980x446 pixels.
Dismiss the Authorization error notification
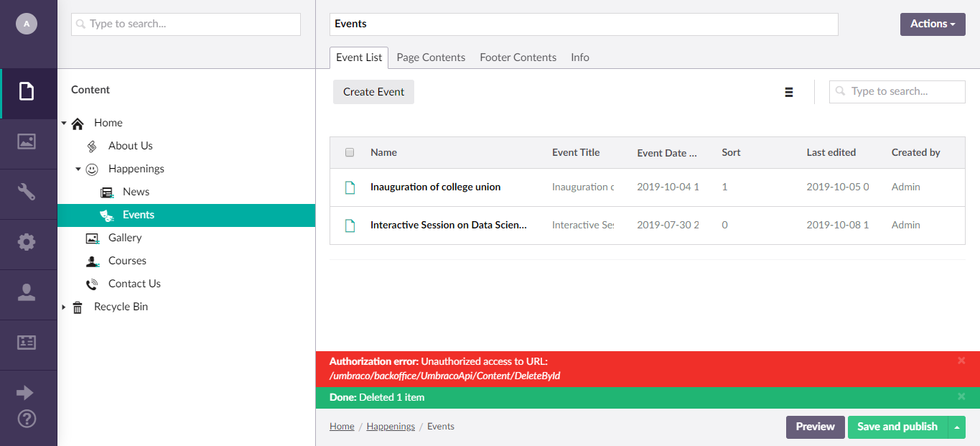(961, 361)
